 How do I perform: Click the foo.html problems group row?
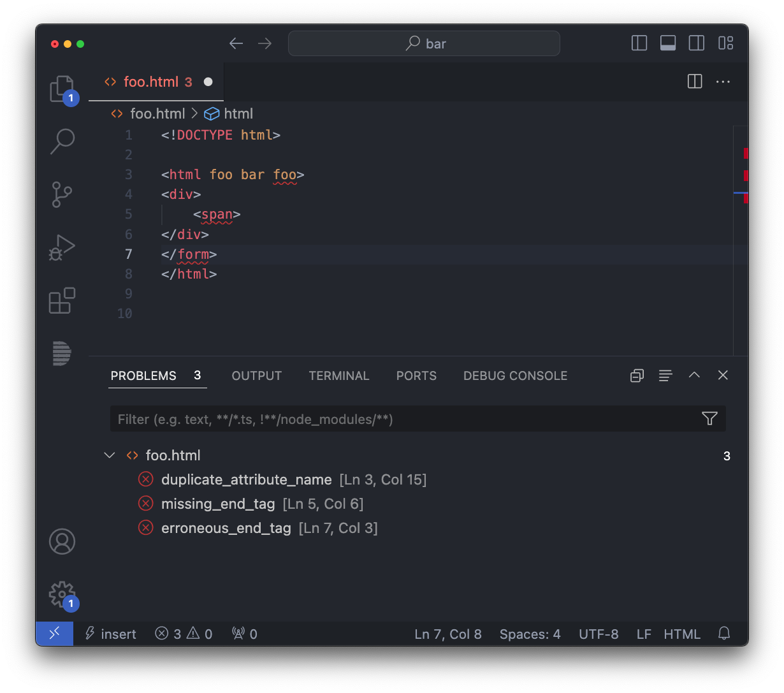(x=417, y=455)
